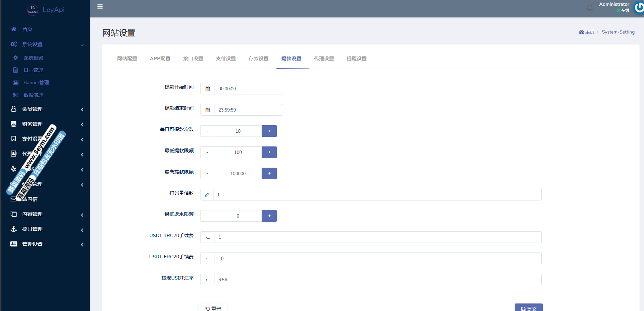The image size is (644, 311).
Task: Click the 提交 submit button
Action: pos(529,308)
